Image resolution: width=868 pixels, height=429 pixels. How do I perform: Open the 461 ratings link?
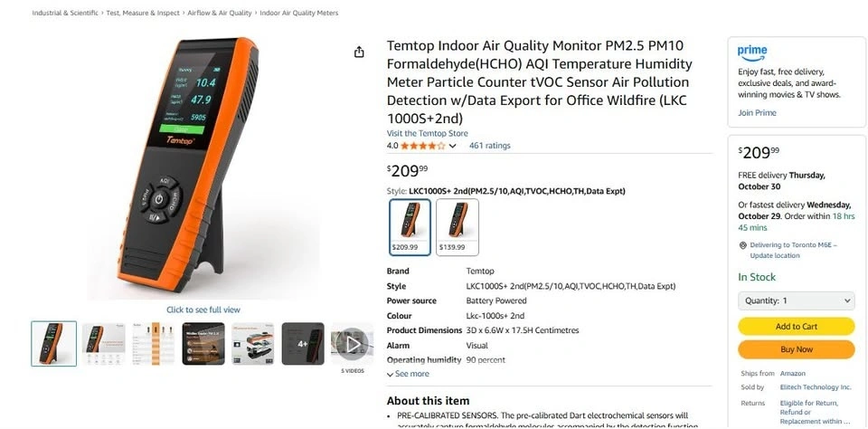pyautogui.click(x=490, y=146)
